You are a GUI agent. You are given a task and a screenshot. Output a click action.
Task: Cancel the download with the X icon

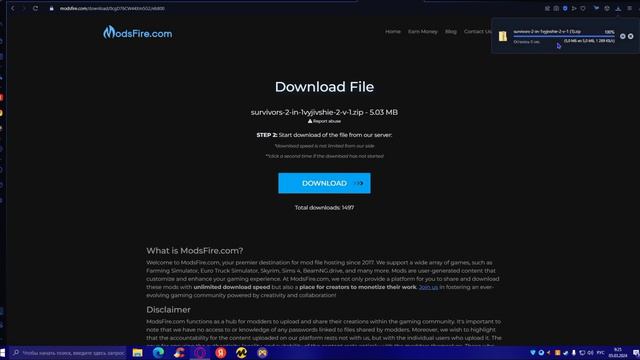click(631, 36)
